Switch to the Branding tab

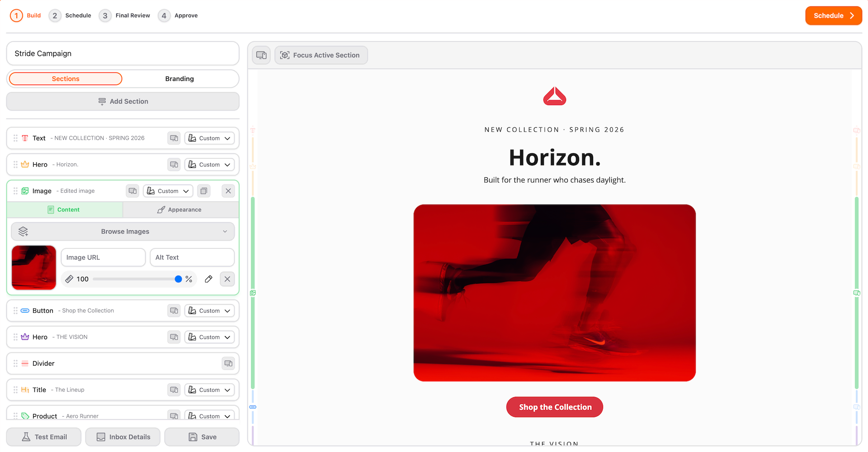click(179, 79)
